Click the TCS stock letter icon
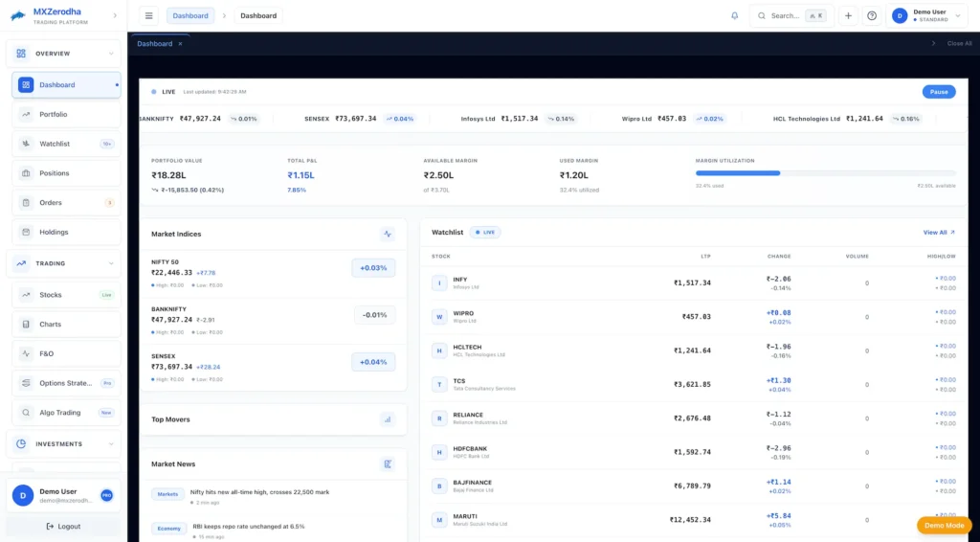This screenshot has height=542, width=980. tap(439, 384)
